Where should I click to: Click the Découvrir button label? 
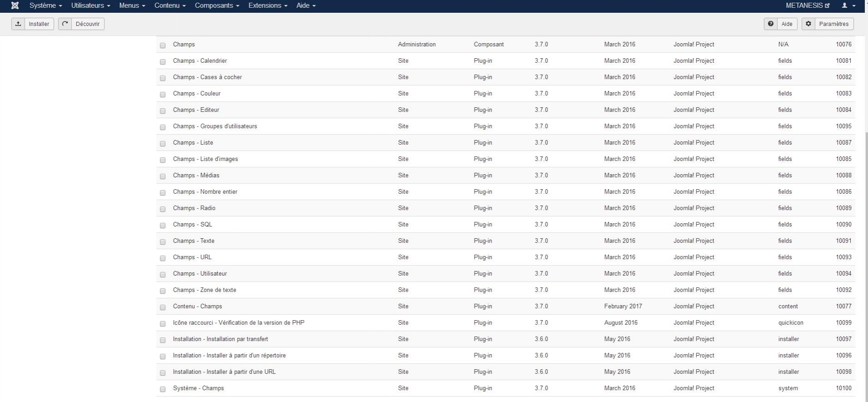click(x=88, y=24)
